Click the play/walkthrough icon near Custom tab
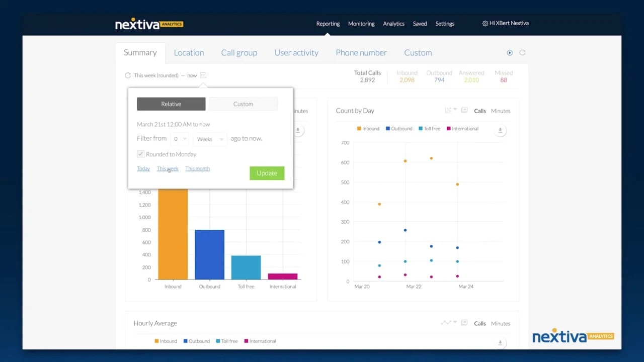The image size is (644, 362). [x=510, y=52]
